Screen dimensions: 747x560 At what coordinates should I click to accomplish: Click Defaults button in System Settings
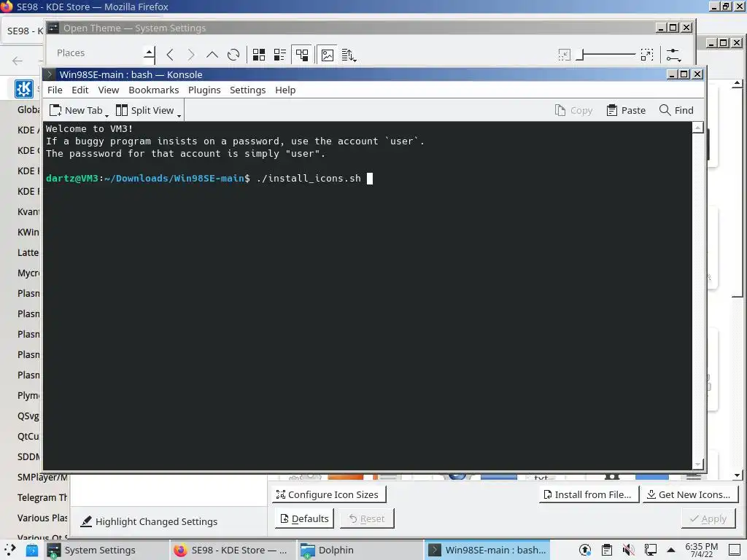(304, 518)
